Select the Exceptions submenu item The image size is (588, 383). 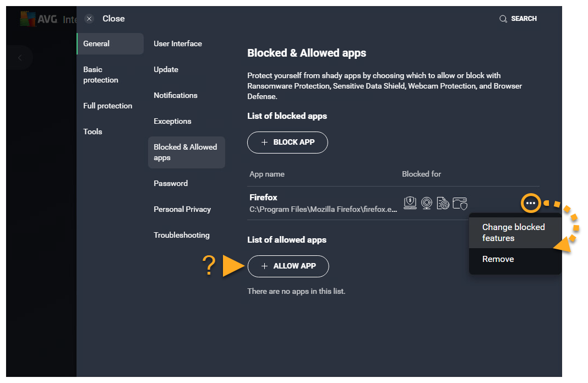point(172,121)
